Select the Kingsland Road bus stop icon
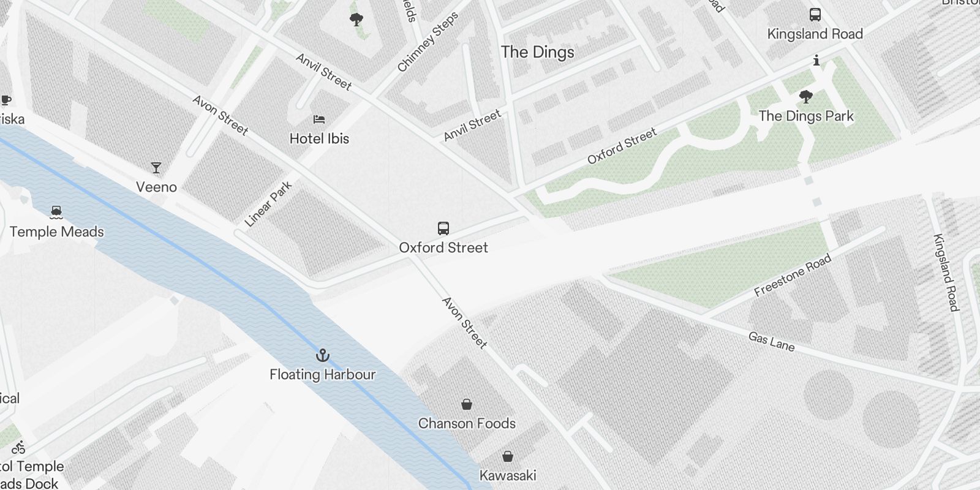 (815, 15)
